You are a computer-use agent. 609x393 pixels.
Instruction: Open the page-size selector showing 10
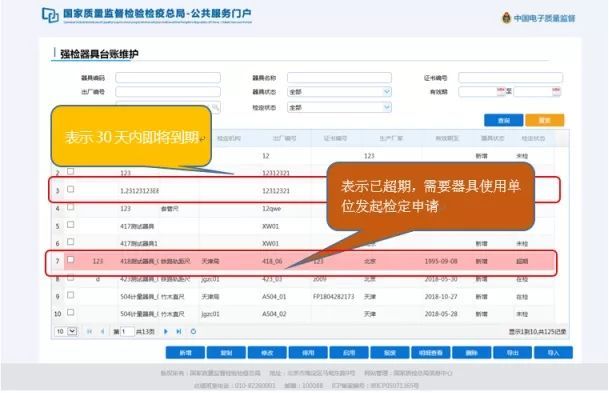click(x=66, y=331)
